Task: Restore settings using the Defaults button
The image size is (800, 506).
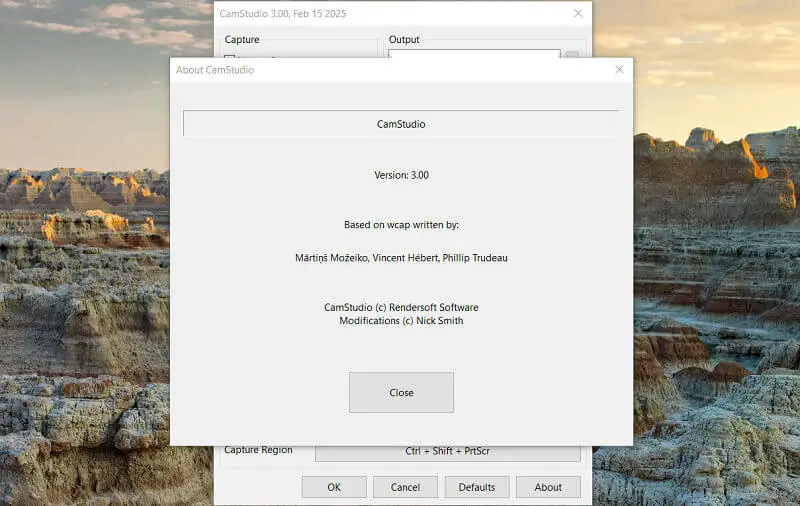Action: tap(477, 487)
